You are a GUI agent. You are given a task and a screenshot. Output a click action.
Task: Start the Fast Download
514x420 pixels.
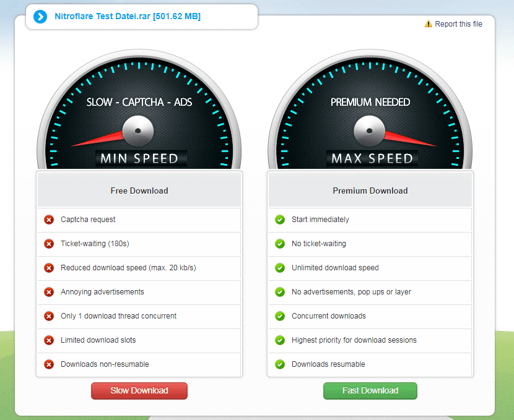pyautogui.click(x=370, y=390)
